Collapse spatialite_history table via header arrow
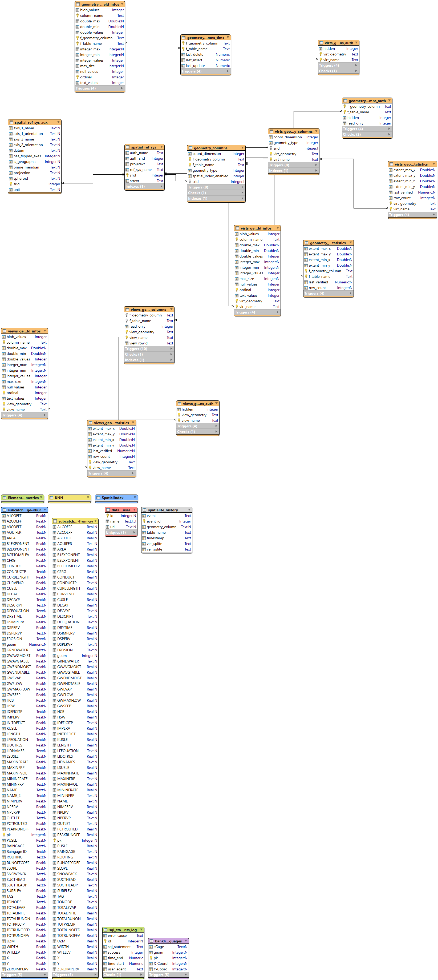Image resolution: width=438 pixels, height=980 pixels. (x=189, y=510)
